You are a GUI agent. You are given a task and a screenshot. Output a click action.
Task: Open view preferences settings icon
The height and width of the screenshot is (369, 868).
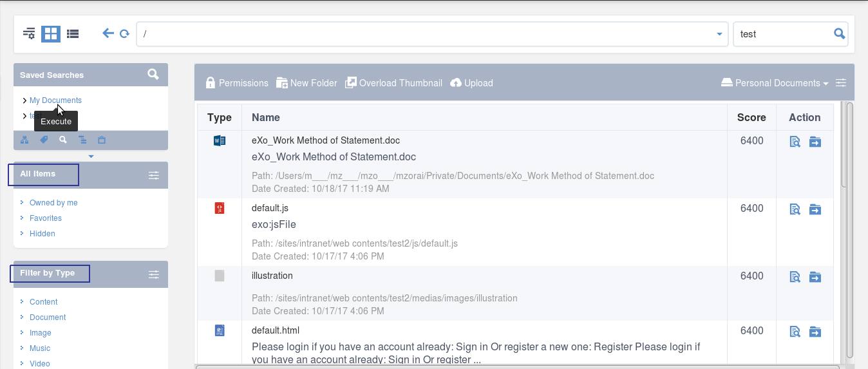(x=29, y=33)
